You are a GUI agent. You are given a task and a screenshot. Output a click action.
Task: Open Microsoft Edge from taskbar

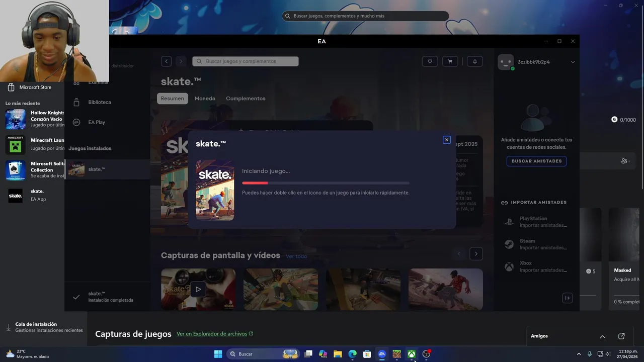(x=353, y=354)
